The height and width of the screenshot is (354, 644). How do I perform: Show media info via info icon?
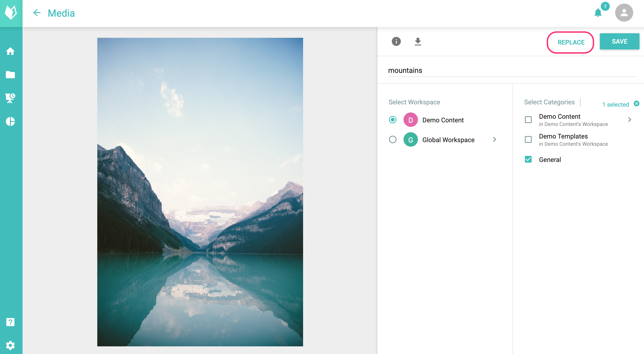coord(396,41)
